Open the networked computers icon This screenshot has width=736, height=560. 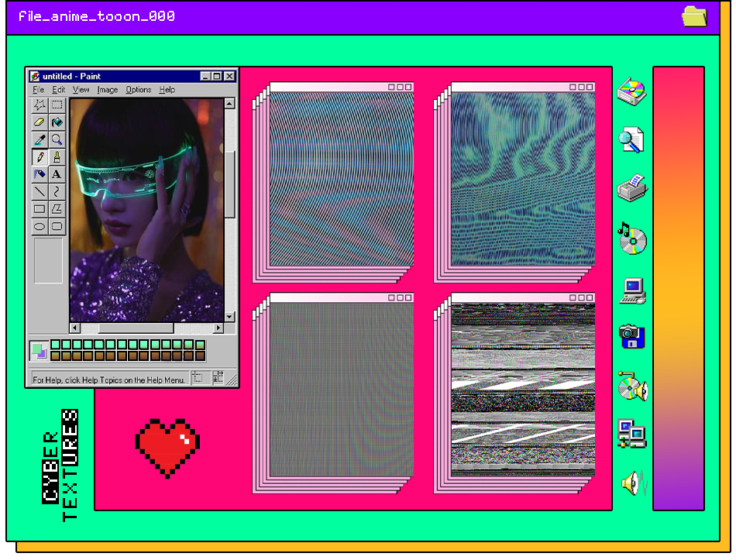631,434
